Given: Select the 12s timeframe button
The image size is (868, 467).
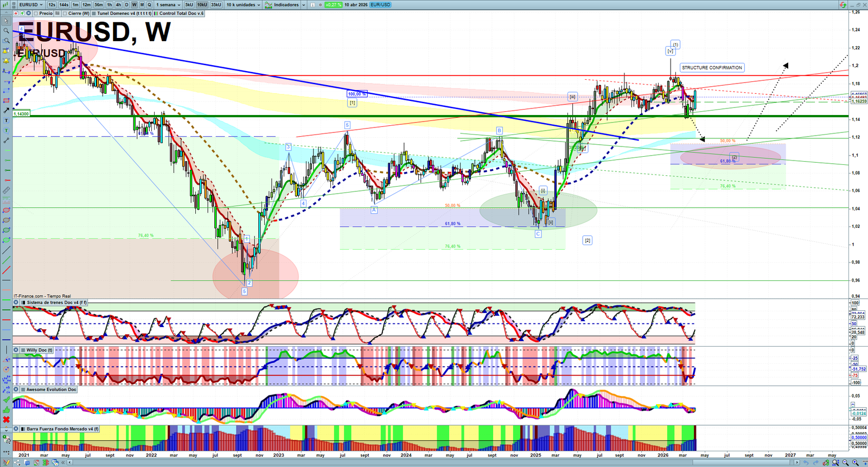Looking at the screenshot, I should click(x=52, y=4).
